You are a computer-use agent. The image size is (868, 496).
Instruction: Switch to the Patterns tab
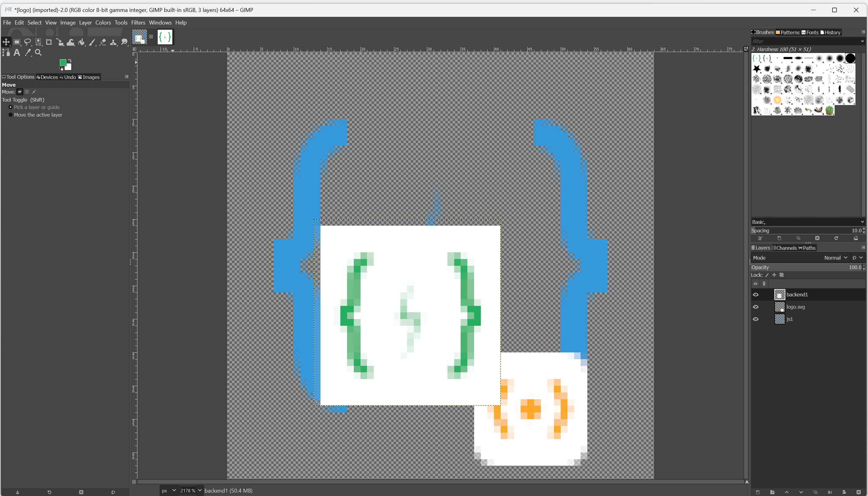(788, 32)
